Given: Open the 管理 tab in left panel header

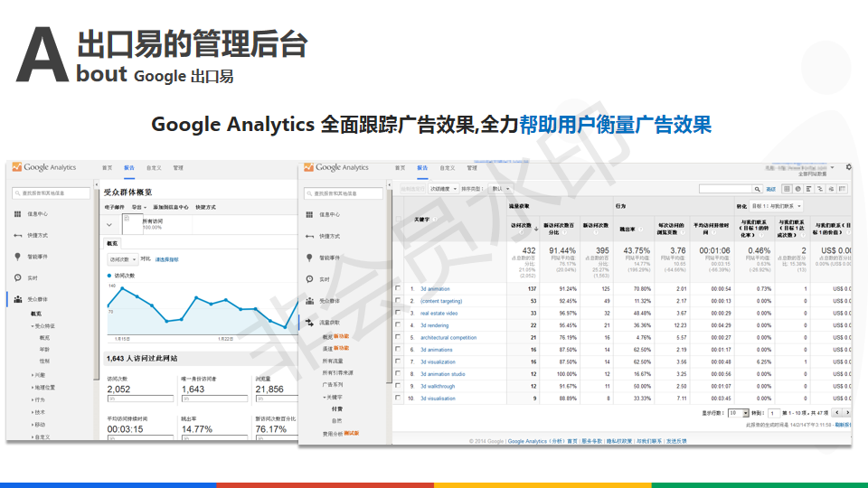Looking at the screenshot, I should [178, 168].
